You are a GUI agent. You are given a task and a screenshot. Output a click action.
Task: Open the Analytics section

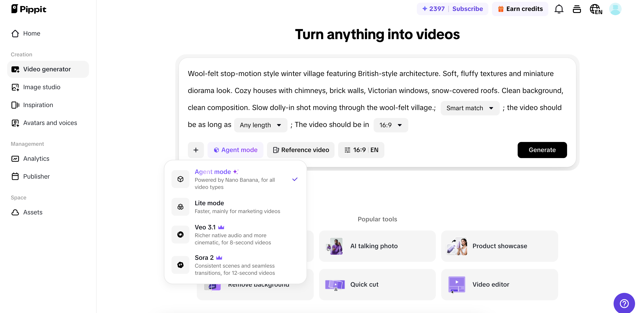36,159
